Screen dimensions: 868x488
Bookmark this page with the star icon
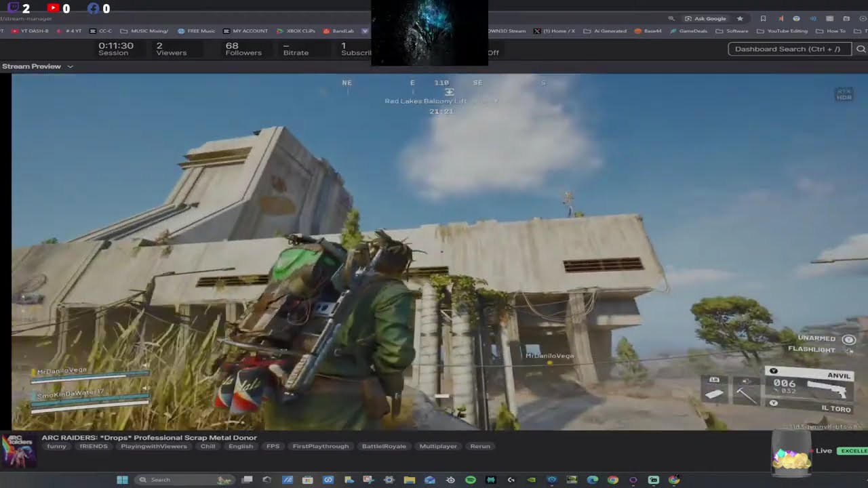(x=740, y=18)
